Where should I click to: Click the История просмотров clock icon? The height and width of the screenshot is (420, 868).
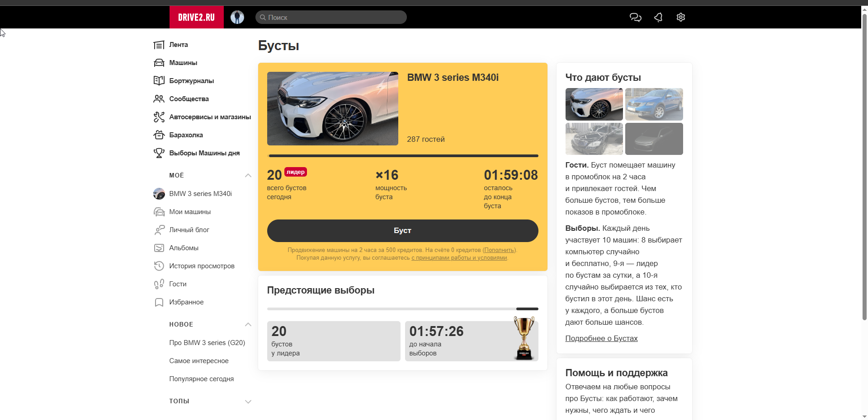coord(159,266)
